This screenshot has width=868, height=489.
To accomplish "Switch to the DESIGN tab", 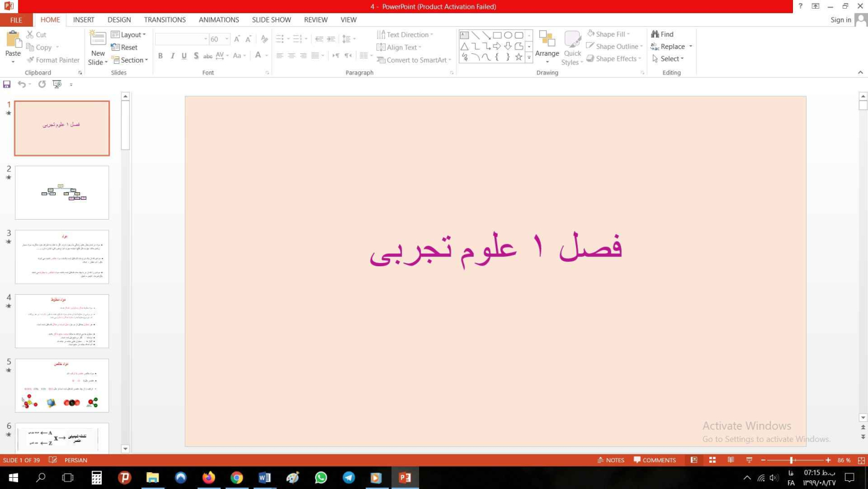I will tap(119, 20).
